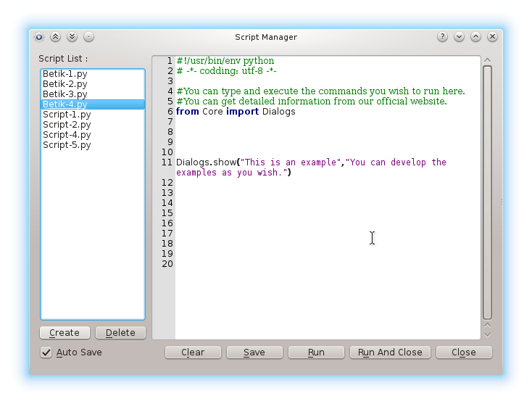532x404 pixels.
Task: Select the highlighted Betik-4.py entry
Action: 93,104
